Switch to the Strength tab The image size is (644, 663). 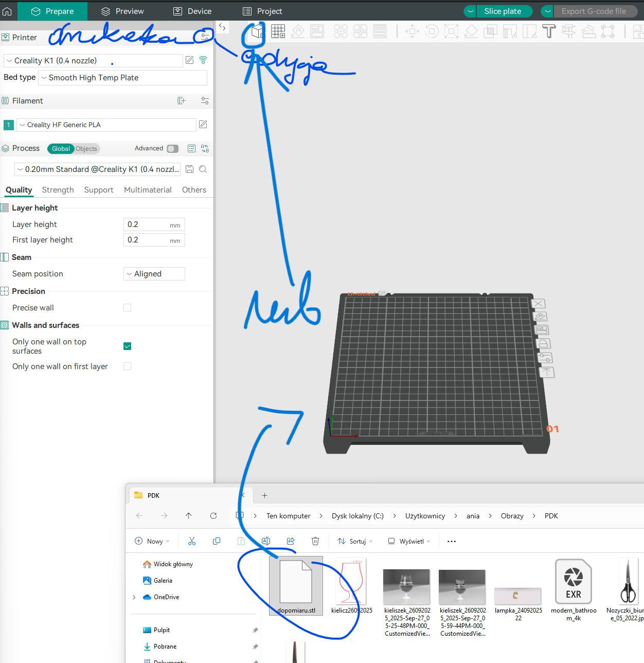[58, 190]
